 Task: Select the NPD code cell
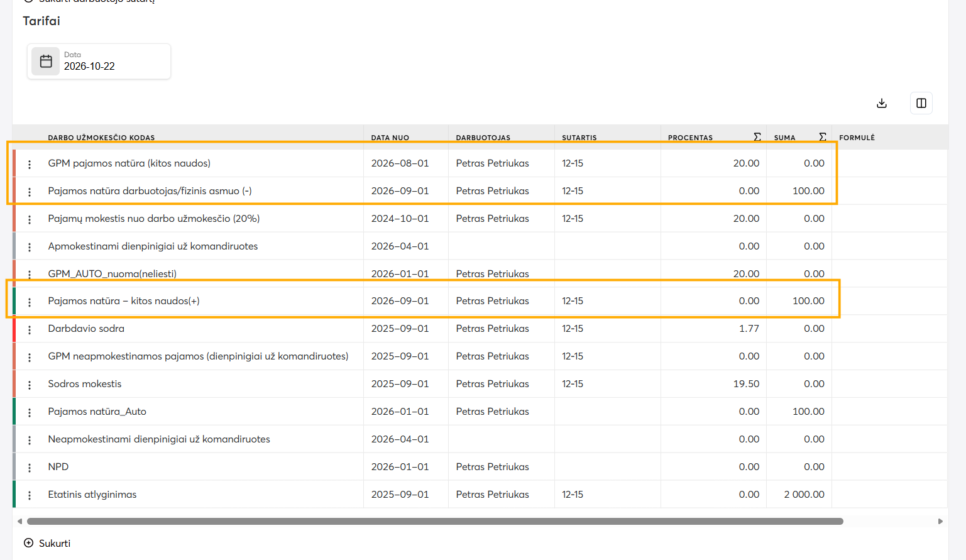pyautogui.click(x=58, y=466)
